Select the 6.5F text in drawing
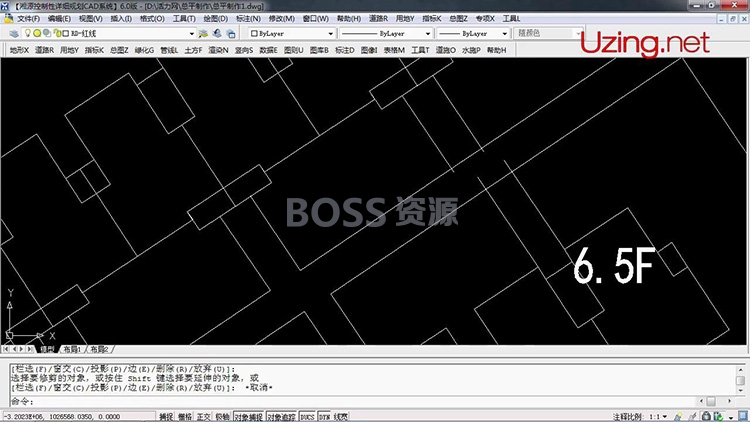Screen dimensions: 750x422 (x=614, y=266)
